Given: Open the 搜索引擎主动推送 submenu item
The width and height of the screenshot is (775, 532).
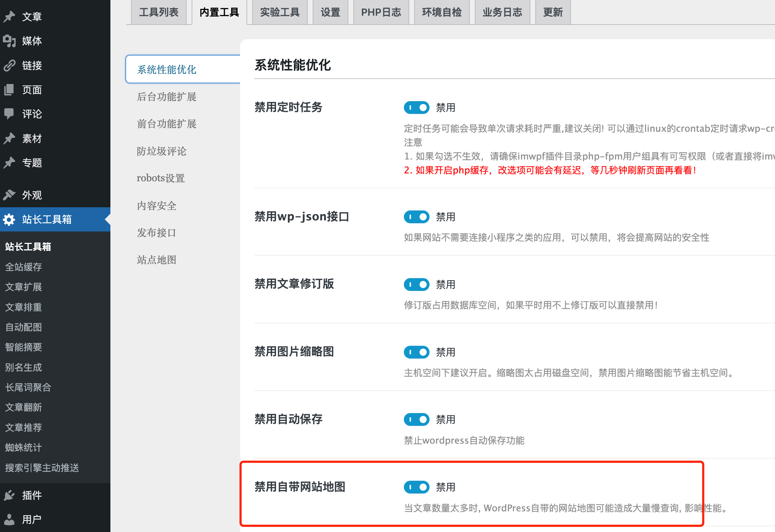Looking at the screenshot, I should [x=42, y=468].
